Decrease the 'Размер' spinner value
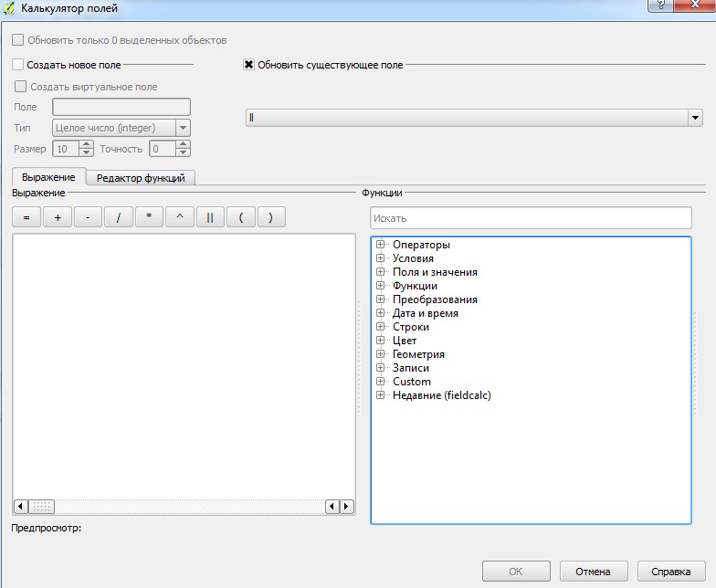 click(86, 152)
